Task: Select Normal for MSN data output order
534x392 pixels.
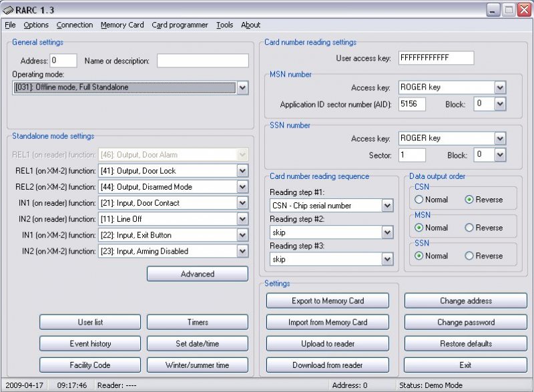Action: [x=419, y=228]
